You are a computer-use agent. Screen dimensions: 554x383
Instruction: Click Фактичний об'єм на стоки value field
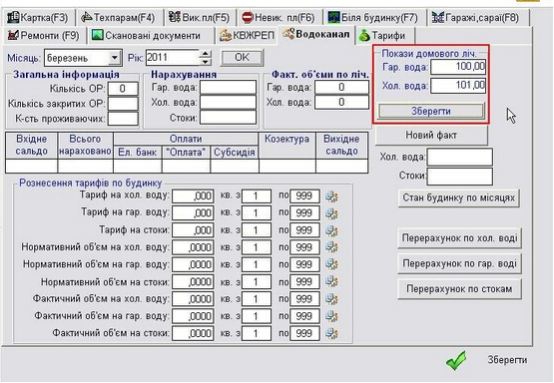pos(193,333)
